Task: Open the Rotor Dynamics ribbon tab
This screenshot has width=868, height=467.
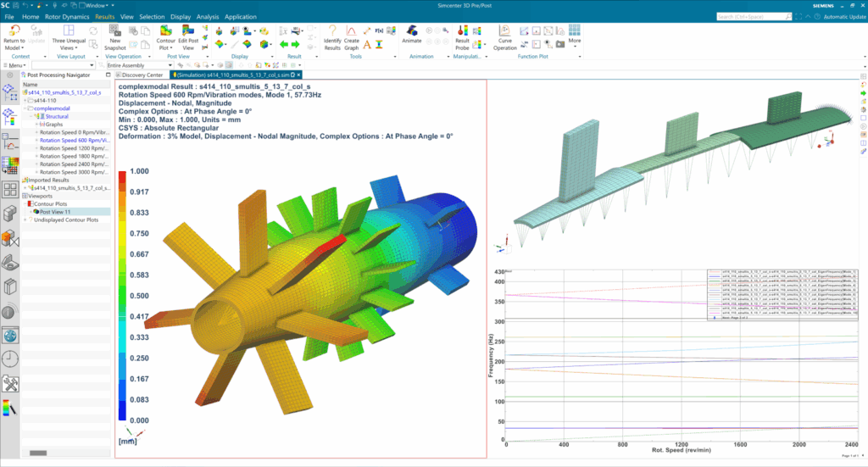Action: (68, 16)
